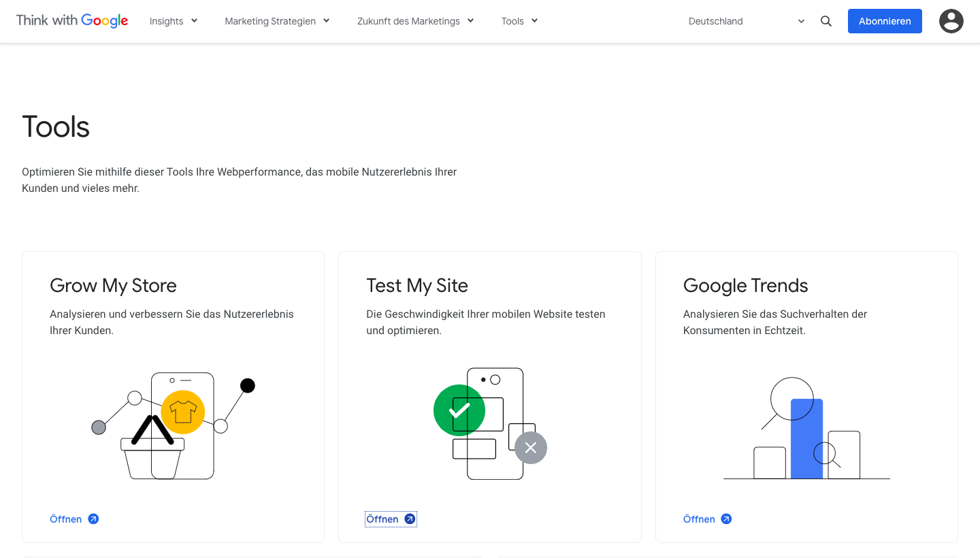Click the Test My Site card title

coord(417,285)
